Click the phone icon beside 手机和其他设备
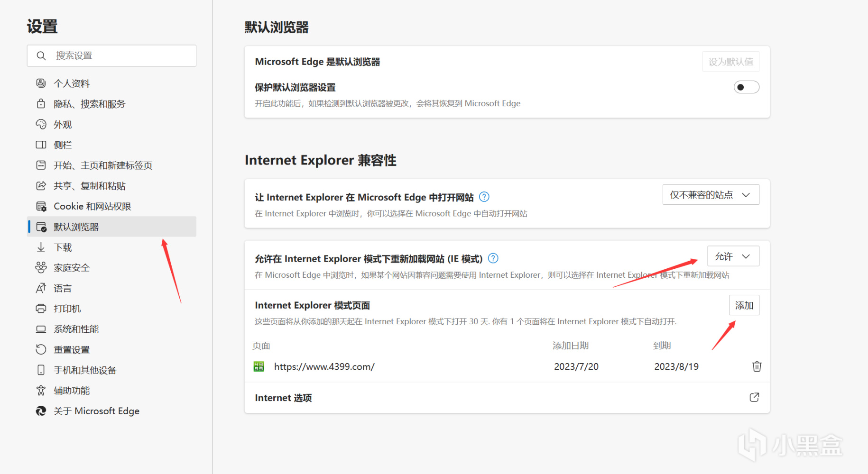868x474 pixels. pos(41,370)
